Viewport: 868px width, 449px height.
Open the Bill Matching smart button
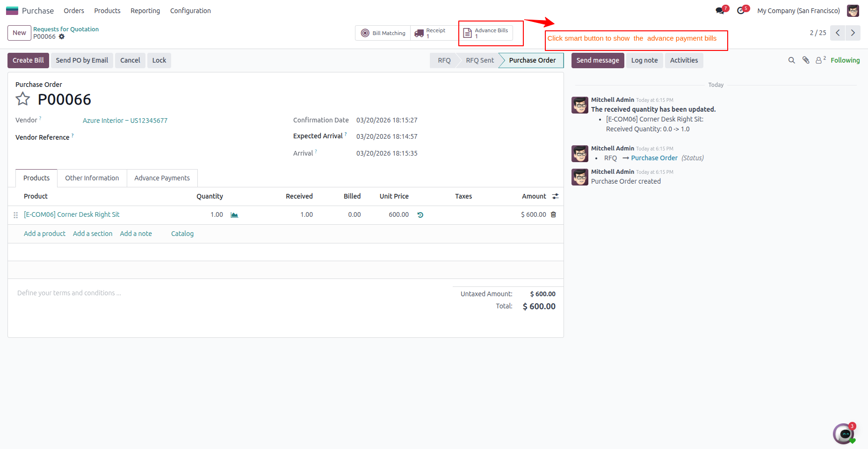pyautogui.click(x=383, y=33)
